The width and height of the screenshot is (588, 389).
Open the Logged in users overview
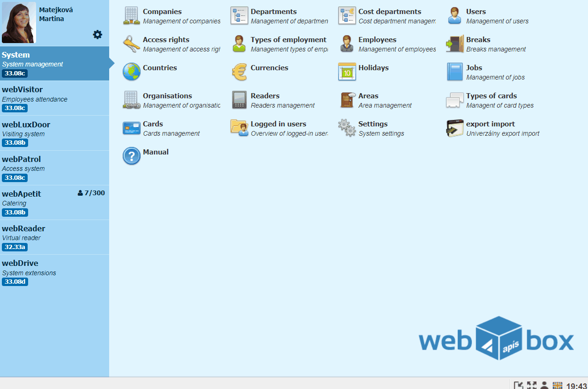tap(278, 124)
